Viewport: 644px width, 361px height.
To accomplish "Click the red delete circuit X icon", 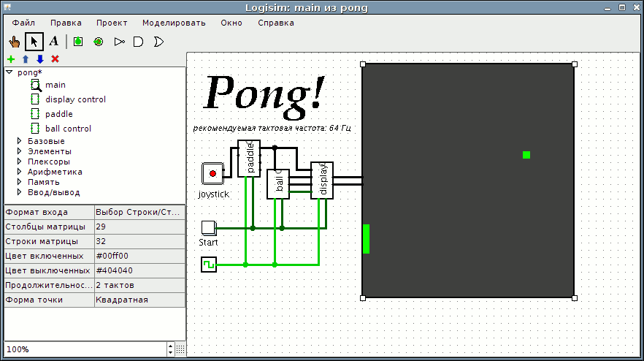I will pyautogui.click(x=55, y=59).
